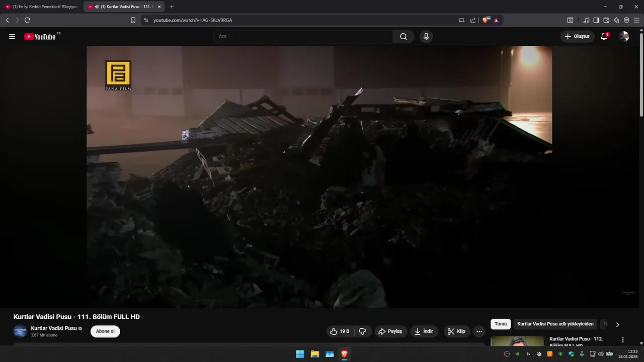This screenshot has height=362, width=644.
Task: Click the video player to pause playback
Action: pyautogui.click(x=319, y=176)
